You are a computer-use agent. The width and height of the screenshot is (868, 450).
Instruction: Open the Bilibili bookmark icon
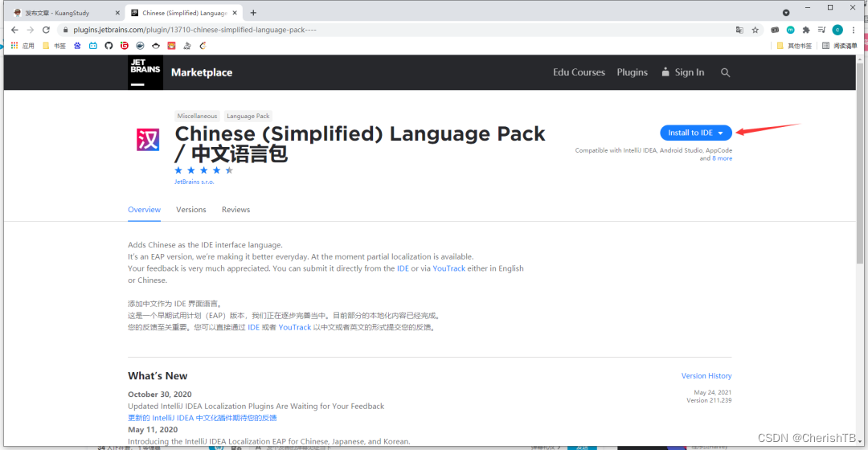pos(93,45)
